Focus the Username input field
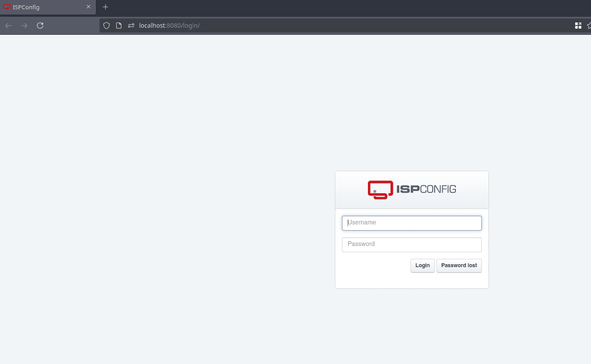The height and width of the screenshot is (364, 591). (x=411, y=223)
